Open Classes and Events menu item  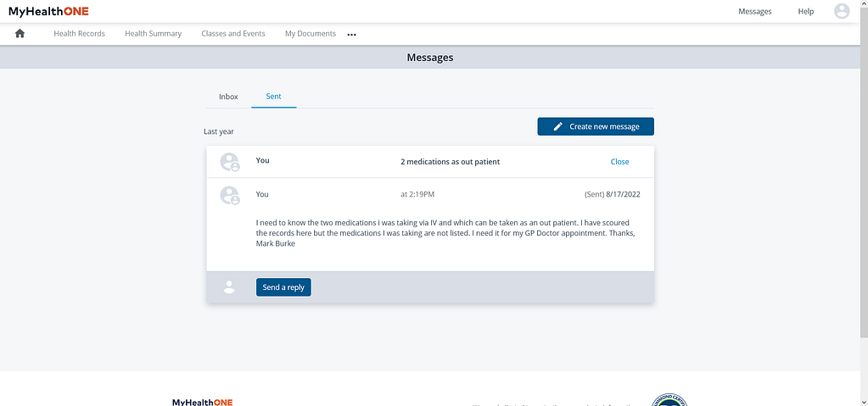point(233,33)
